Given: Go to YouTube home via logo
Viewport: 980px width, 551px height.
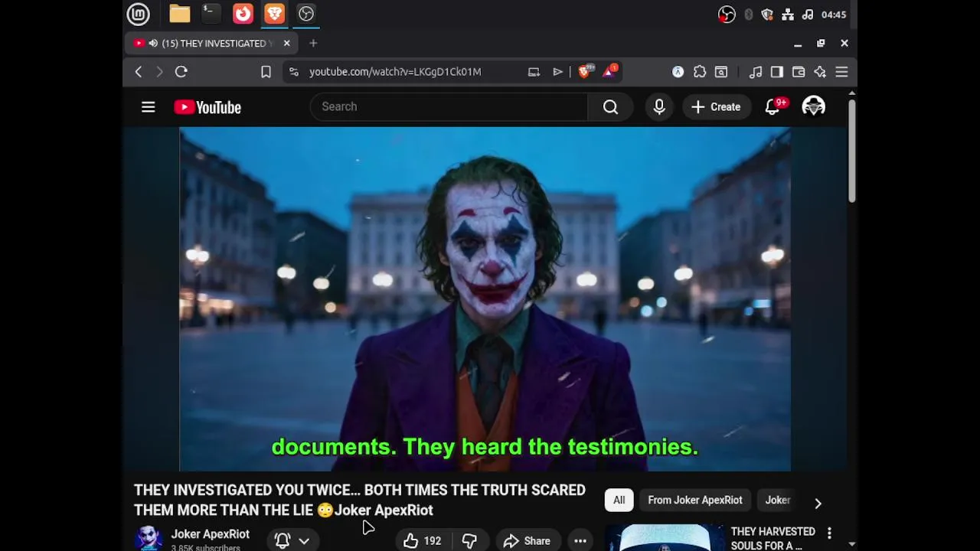Looking at the screenshot, I should (x=207, y=107).
